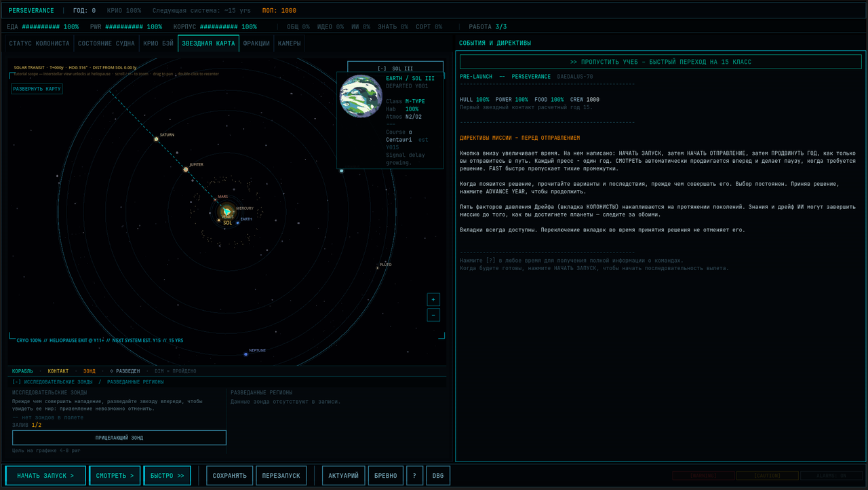Screen dimensions: 868x490
Task: Click the EARTH / SOL III title
Action: [x=410, y=79]
